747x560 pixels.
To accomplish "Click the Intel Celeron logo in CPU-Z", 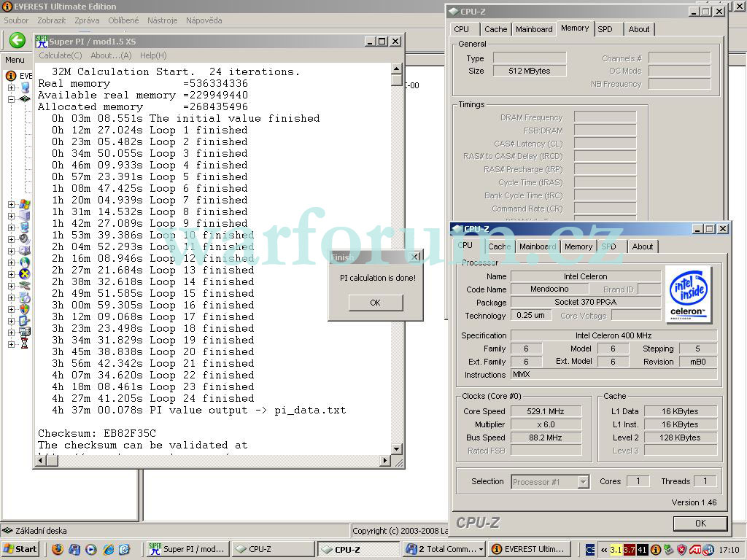I will tap(689, 295).
